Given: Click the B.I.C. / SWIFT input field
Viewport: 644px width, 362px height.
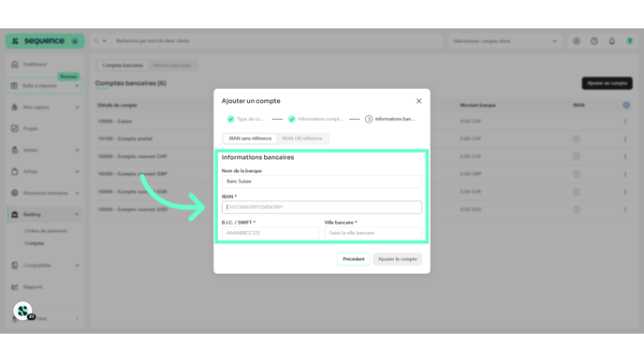Looking at the screenshot, I should click(271, 233).
